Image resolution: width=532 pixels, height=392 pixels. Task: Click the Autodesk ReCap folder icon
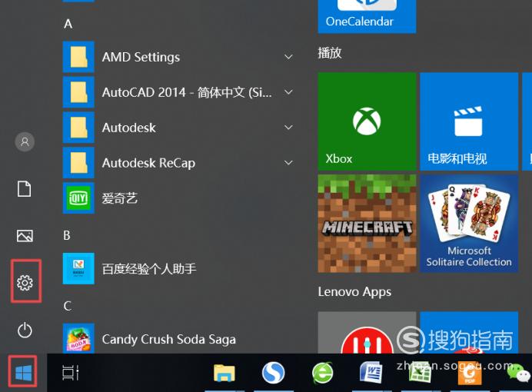point(78,163)
